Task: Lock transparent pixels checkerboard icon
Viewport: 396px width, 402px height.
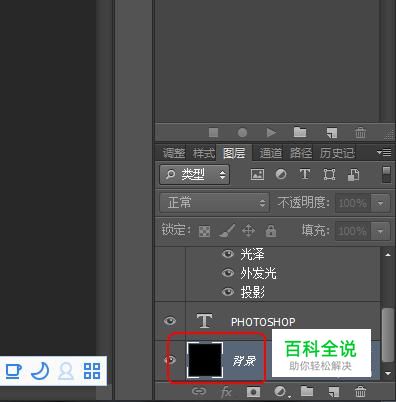Action: (x=204, y=231)
